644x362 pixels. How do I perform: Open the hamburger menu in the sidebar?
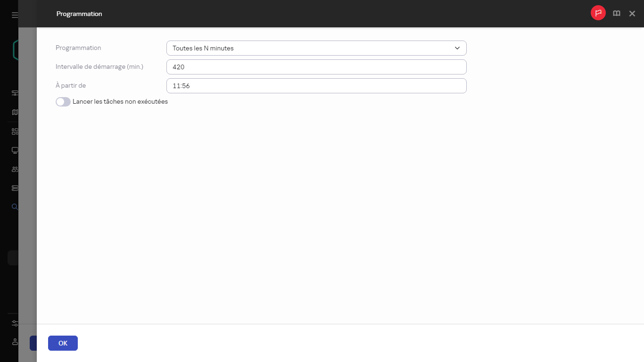pos(15,15)
